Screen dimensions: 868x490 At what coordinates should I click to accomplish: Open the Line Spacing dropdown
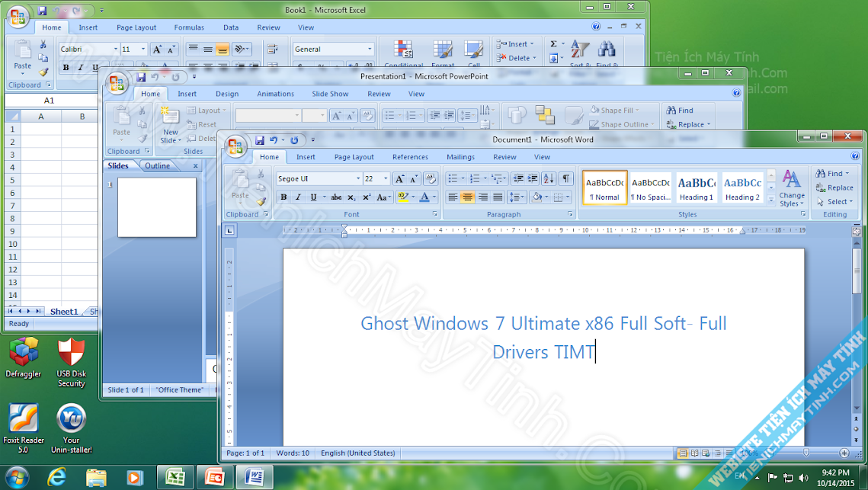(x=515, y=197)
